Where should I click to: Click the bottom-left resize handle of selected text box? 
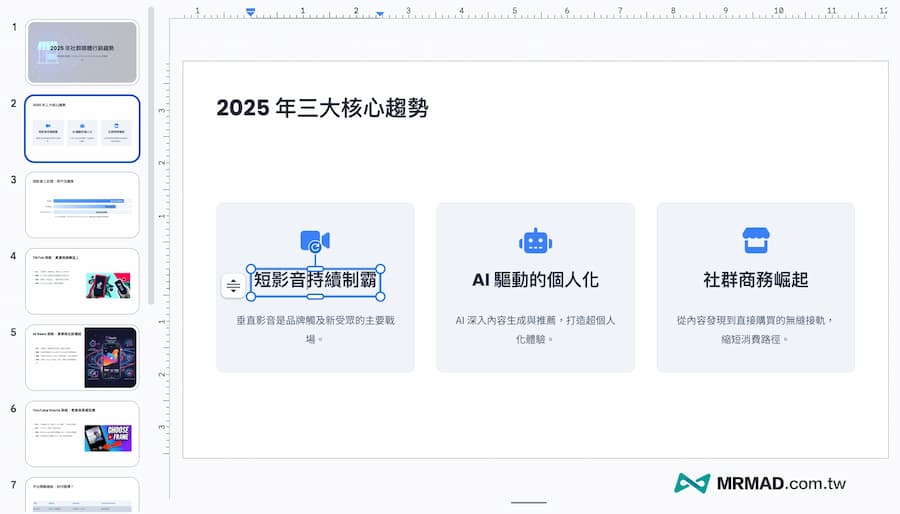click(x=251, y=296)
